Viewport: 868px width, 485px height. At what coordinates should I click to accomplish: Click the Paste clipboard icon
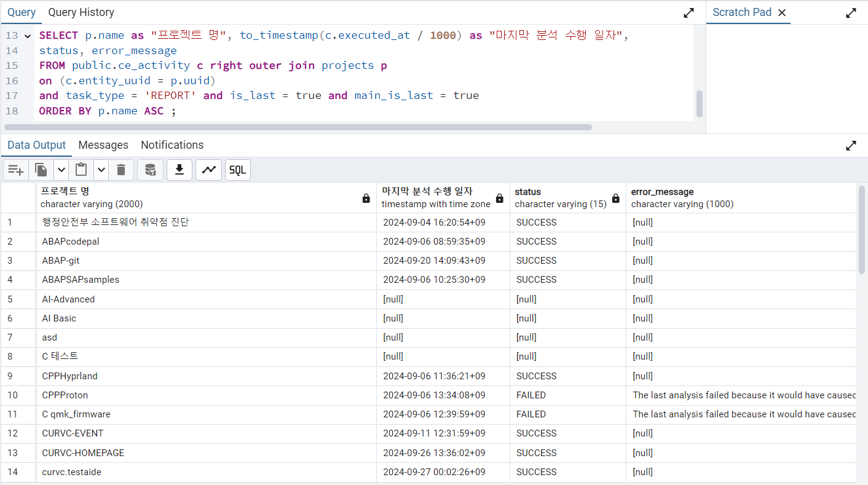[x=81, y=170]
